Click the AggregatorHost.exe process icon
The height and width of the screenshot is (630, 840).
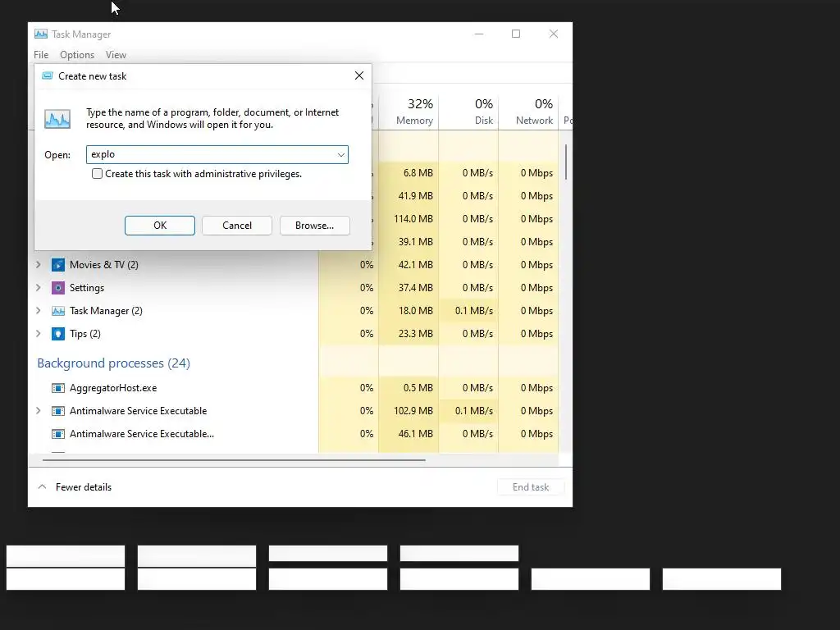point(58,388)
